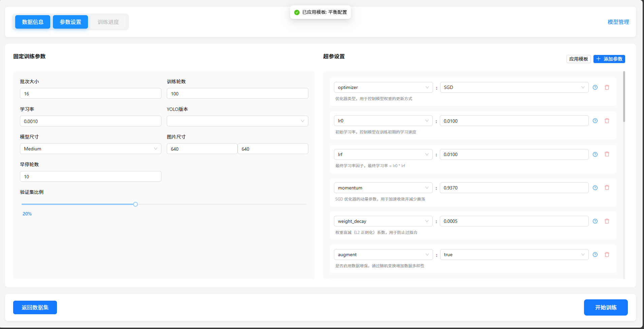Viewport: 644px width, 329px height.
Task: Delete the optimizer hyperparameter row
Action: point(607,87)
